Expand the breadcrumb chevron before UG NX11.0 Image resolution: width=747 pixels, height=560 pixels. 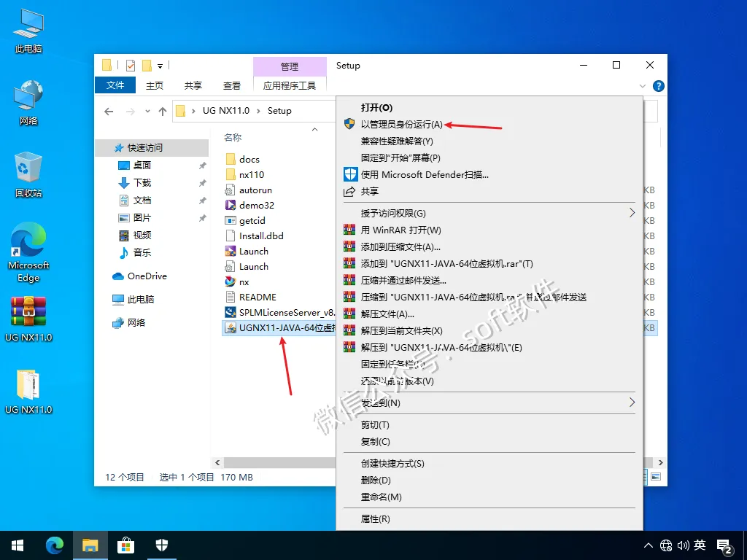[193, 111]
